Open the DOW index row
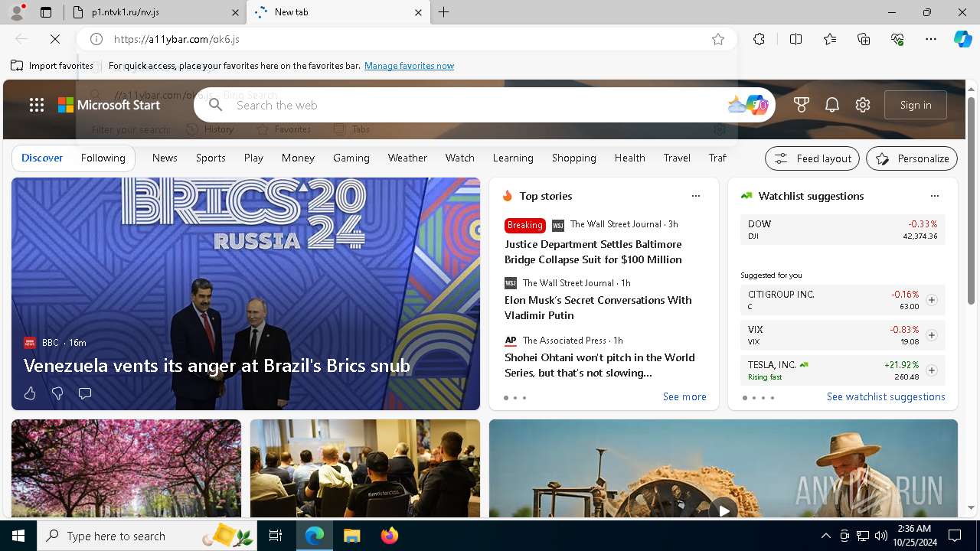The image size is (980, 551). tap(842, 230)
